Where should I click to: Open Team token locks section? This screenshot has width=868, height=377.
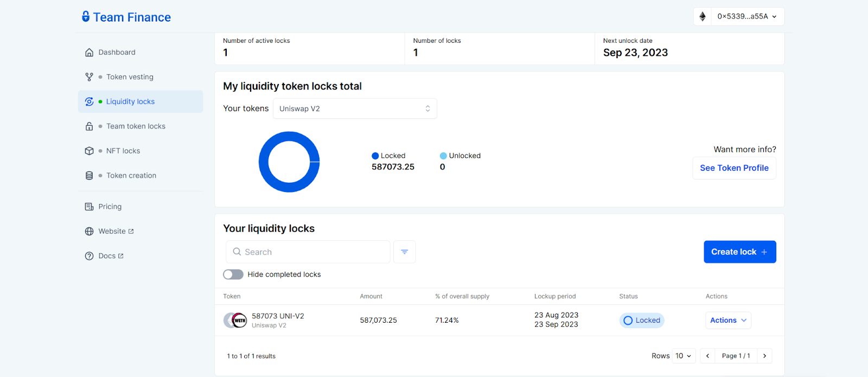pyautogui.click(x=136, y=126)
